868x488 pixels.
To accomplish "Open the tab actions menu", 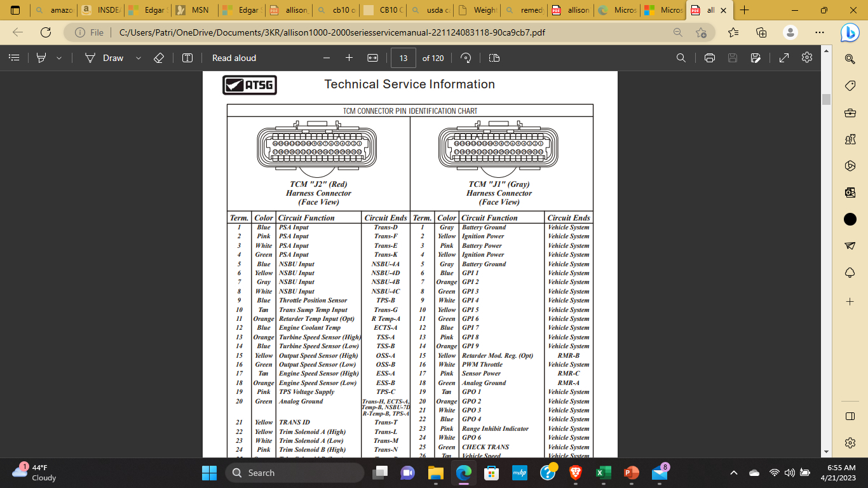I will click(15, 10).
